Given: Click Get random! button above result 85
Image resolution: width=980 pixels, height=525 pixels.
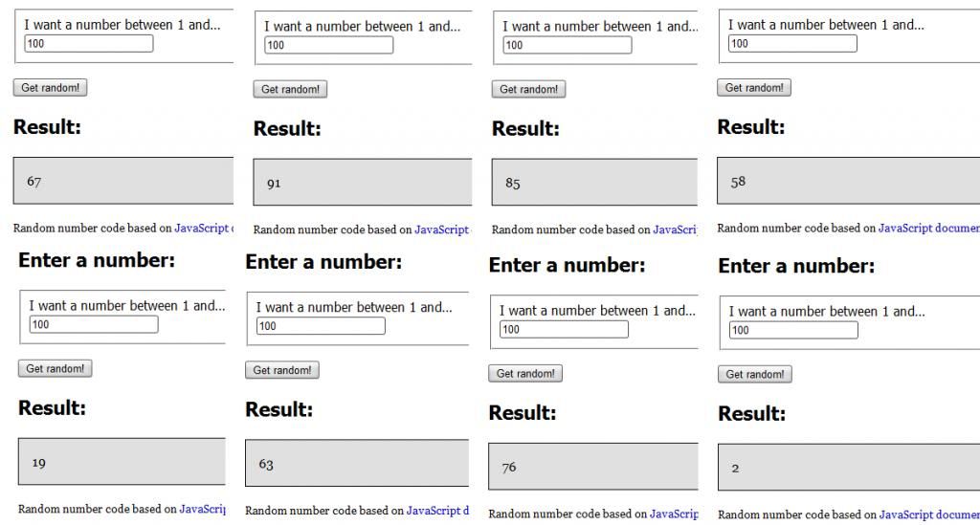Looking at the screenshot, I should point(529,90).
